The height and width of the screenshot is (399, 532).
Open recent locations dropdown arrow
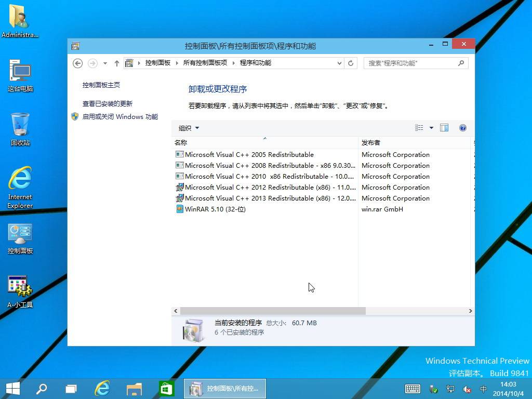[105, 63]
